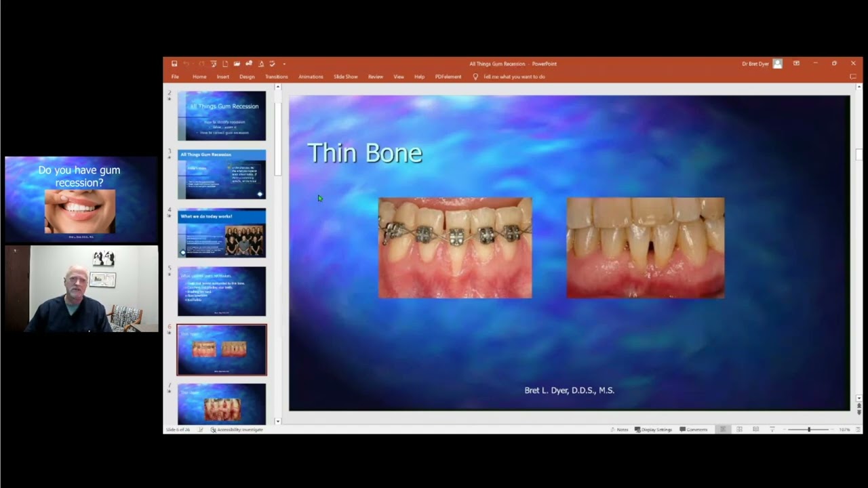This screenshot has width=868, height=488.
Task: Start presentation from beginning icon
Action: click(214, 64)
